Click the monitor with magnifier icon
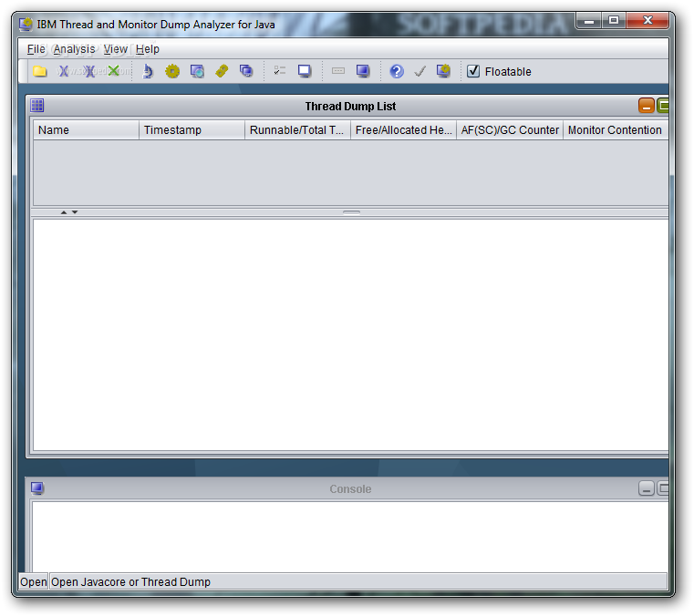This screenshot has height=616, width=694. [197, 71]
